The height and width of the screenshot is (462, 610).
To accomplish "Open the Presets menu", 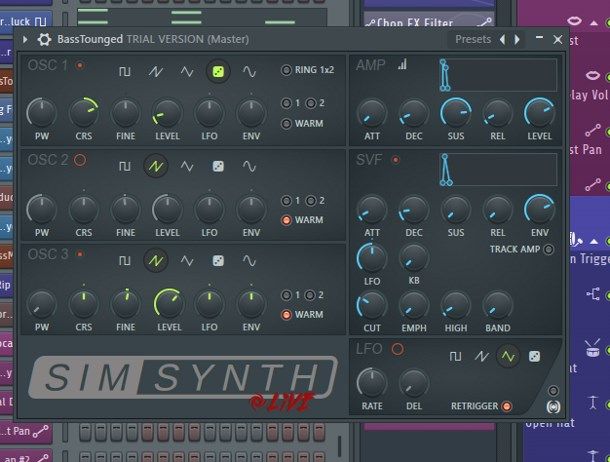I will [x=473, y=39].
